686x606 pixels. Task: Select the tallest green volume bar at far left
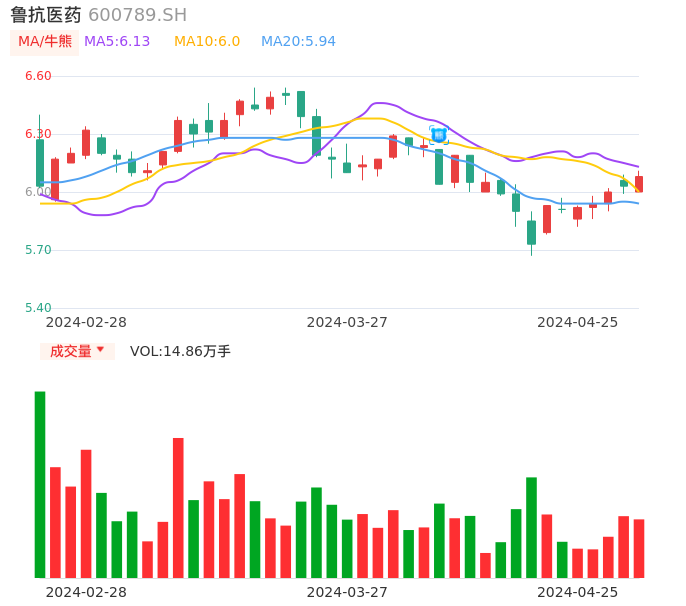40,484
